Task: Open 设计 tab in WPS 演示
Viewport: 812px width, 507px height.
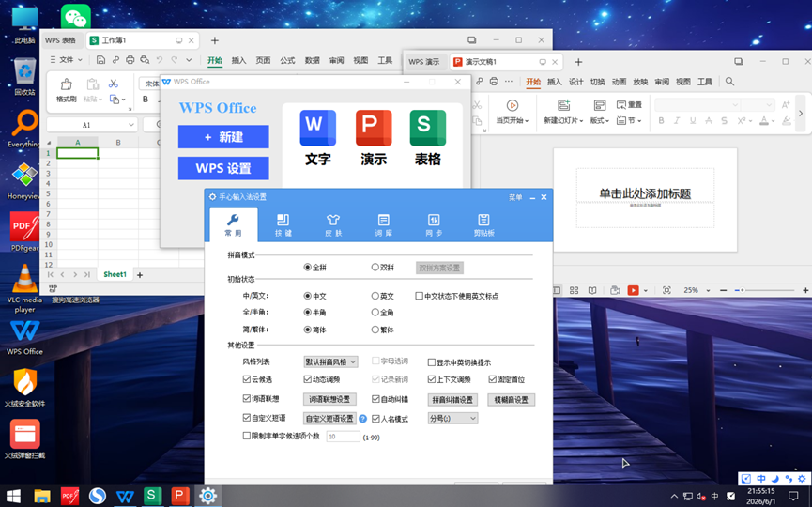Action: pyautogui.click(x=575, y=82)
